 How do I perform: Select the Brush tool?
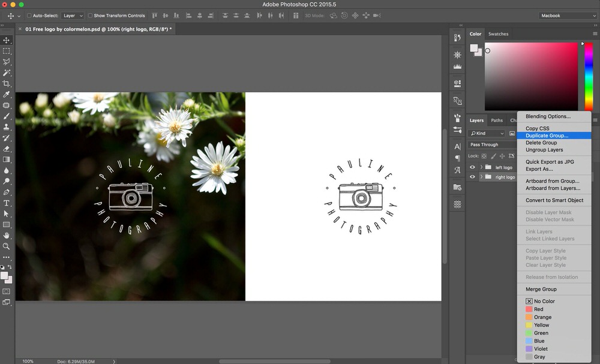coord(7,116)
